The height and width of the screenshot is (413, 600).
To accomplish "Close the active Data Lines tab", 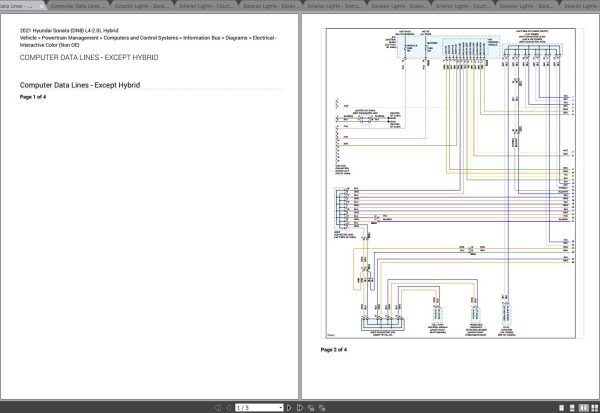I will (x=41, y=6).
